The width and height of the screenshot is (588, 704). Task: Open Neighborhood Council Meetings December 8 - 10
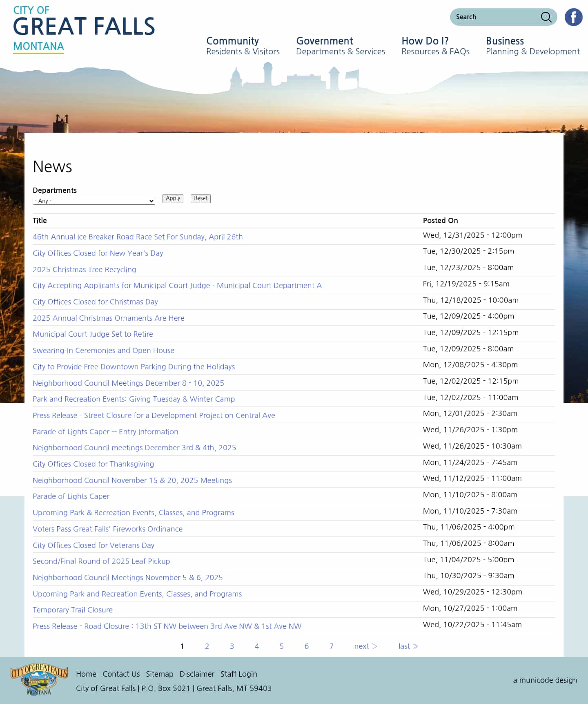[x=128, y=383]
